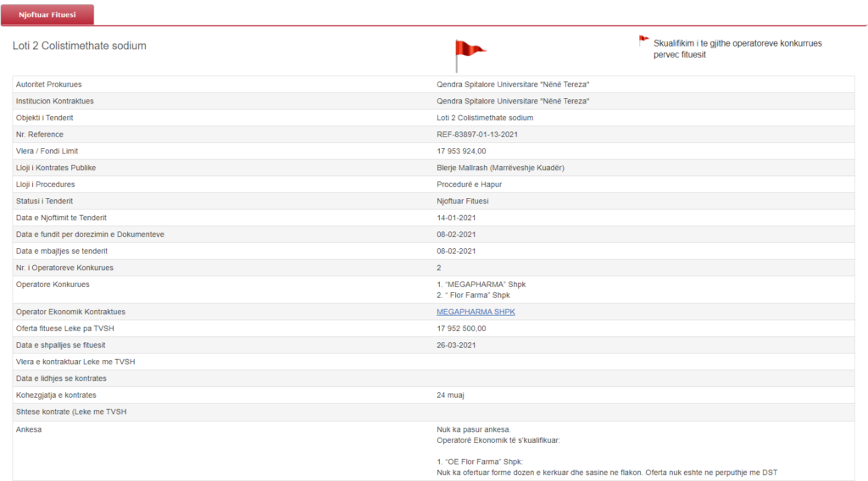Click the small red flag legend icon
Viewport: 868px width, 481px height.
[x=643, y=39]
